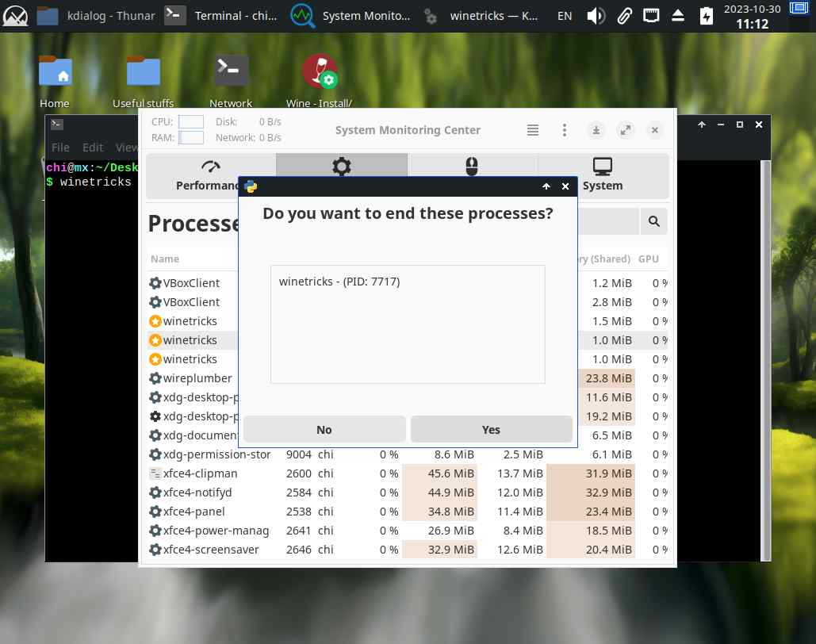Open the Edit menu in the Terminal window

(93, 148)
